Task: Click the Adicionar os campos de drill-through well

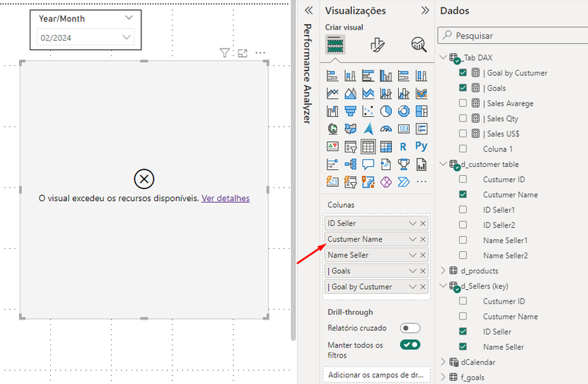Action: (x=376, y=375)
